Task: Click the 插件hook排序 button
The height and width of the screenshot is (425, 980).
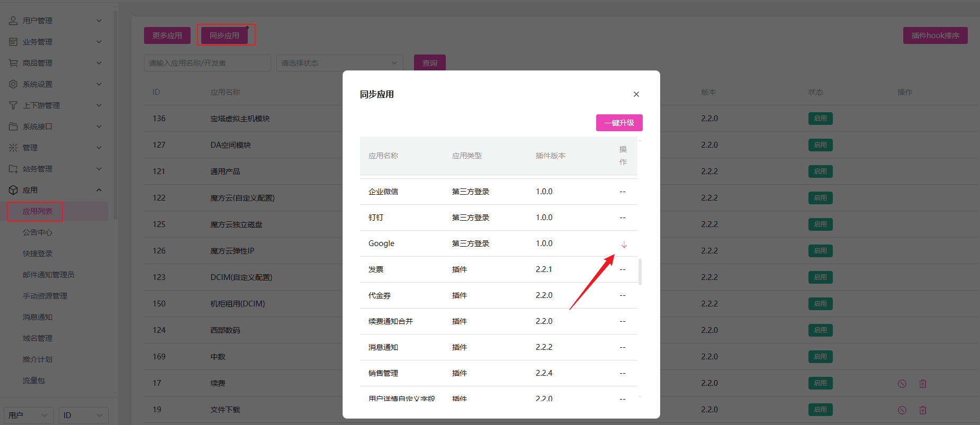Action: pos(936,35)
